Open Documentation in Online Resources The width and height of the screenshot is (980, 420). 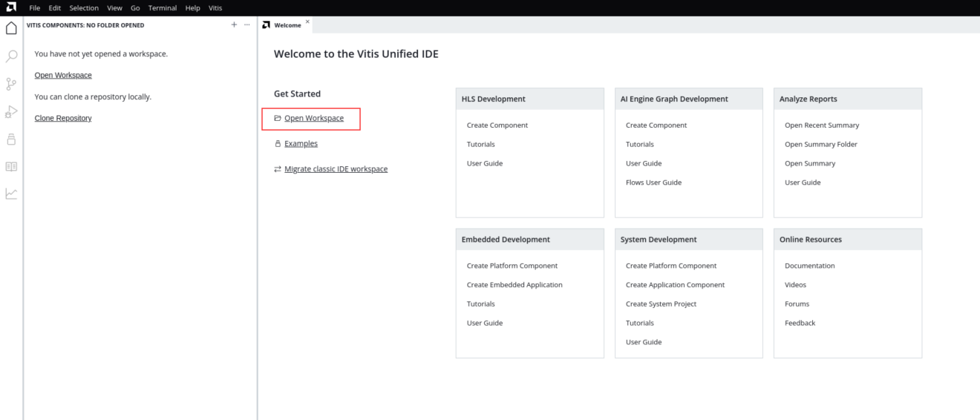810,266
